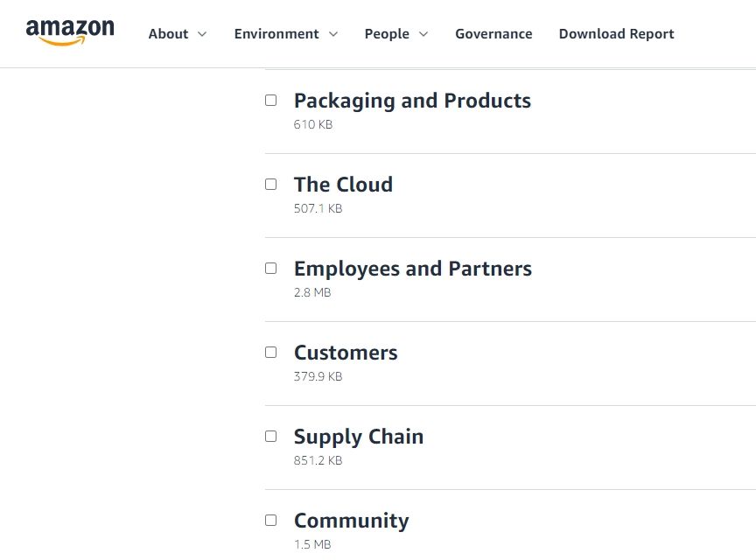756x560 pixels.
Task: Click the Supply Chain heading
Action: point(359,437)
